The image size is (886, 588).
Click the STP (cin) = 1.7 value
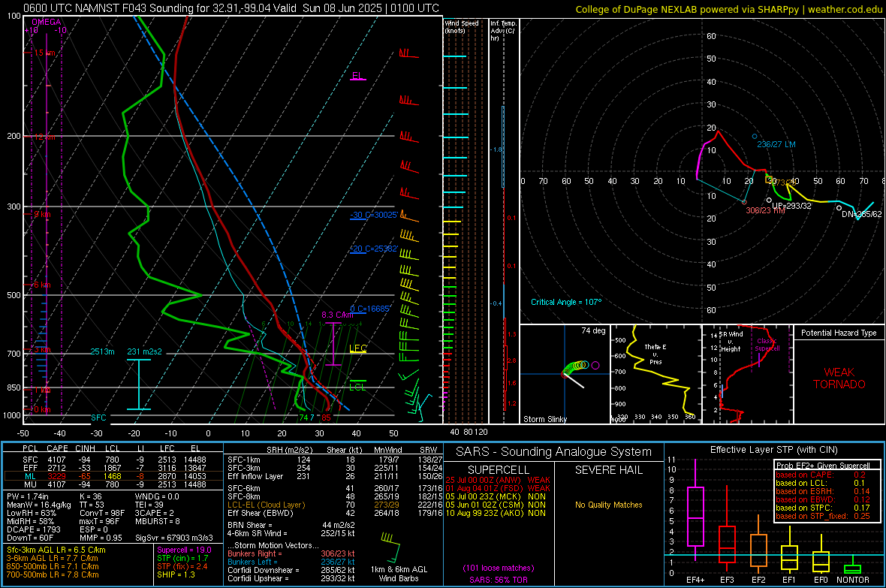tap(182, 559)
